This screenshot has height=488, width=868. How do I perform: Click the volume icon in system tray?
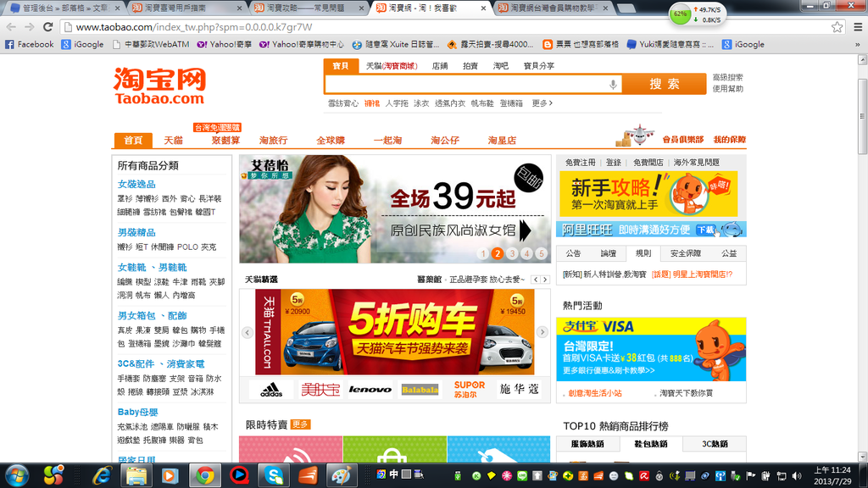coord(797,476)
